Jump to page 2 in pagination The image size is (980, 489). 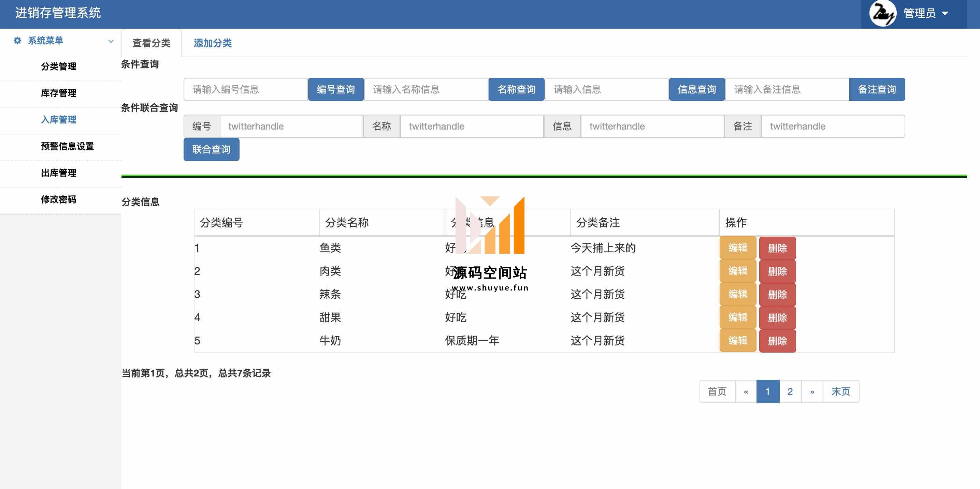point(790,391)
